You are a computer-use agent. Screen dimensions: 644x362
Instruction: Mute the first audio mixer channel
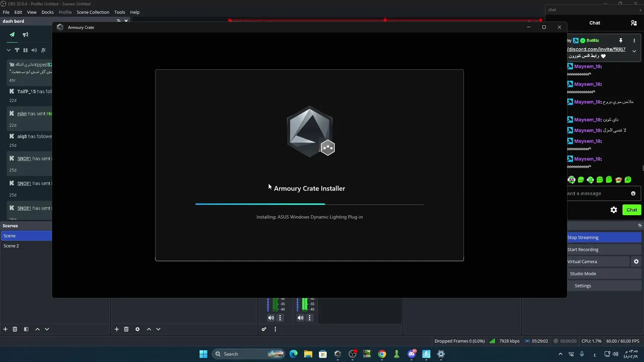(271, 318)
